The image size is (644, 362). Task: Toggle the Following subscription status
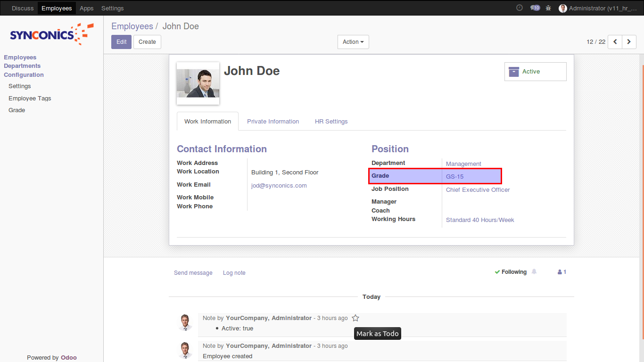pos(511,272)
